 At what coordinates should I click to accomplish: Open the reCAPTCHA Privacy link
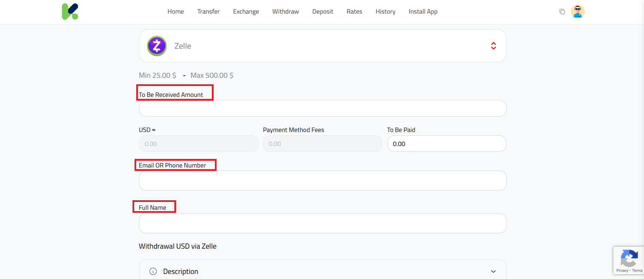point(622,270)
